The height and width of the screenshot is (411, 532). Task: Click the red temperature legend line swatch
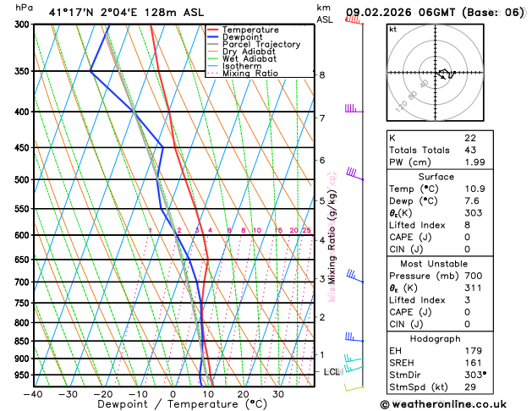point(213,30)
